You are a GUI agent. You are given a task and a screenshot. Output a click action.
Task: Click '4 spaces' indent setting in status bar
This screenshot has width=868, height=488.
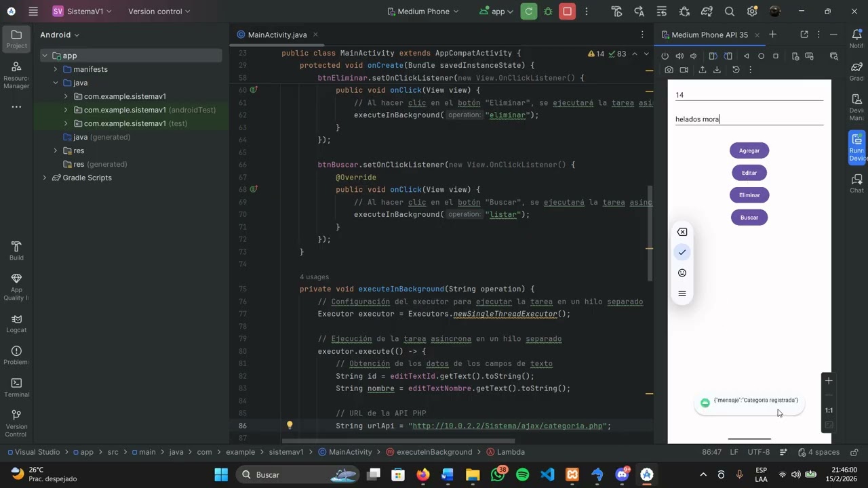point(818,452)
